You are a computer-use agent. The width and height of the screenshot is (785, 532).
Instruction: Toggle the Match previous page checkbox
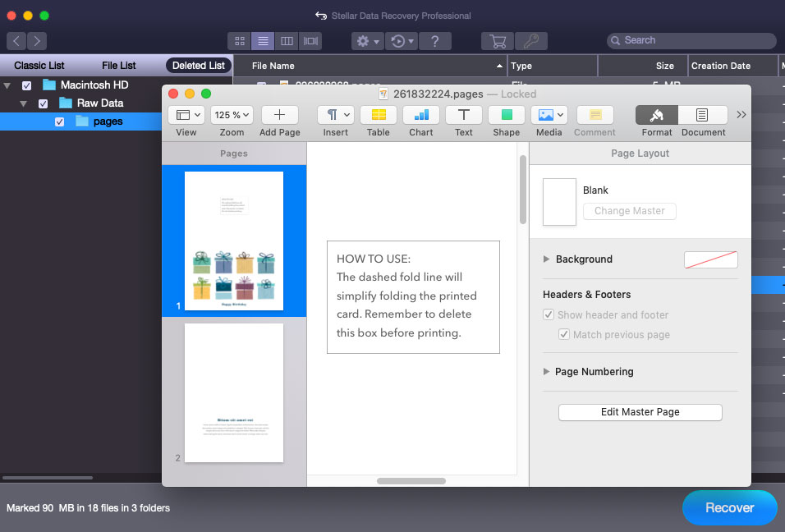(564, 334)
